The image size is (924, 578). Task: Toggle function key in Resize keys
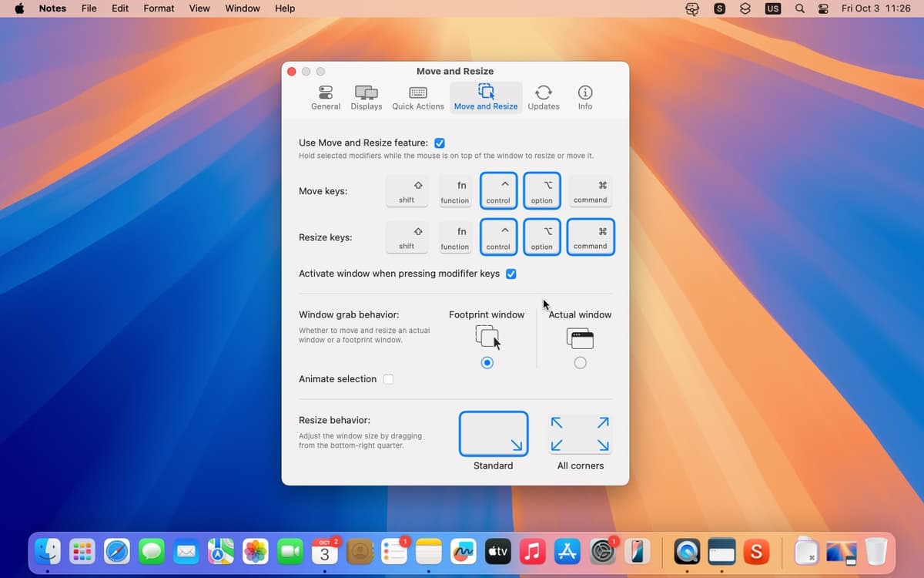tap(454, 237)
